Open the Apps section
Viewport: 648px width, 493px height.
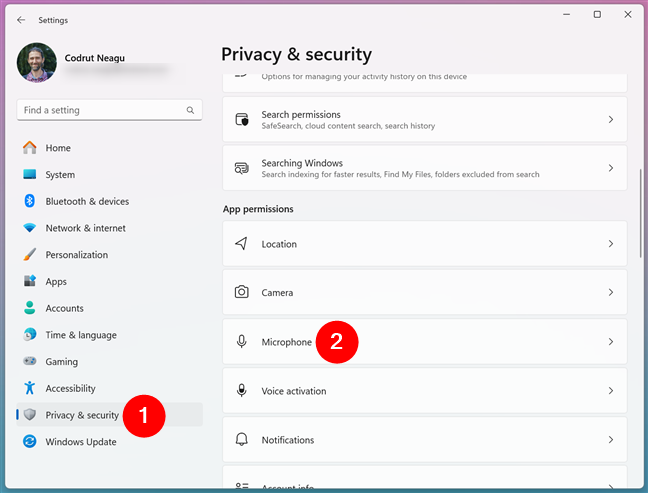coord(110,281)
